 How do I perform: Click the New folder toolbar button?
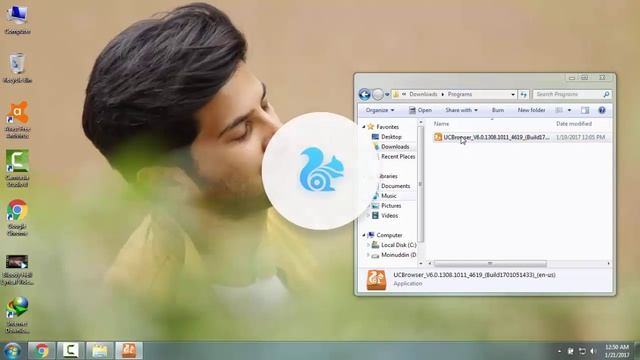coord(531,110)
